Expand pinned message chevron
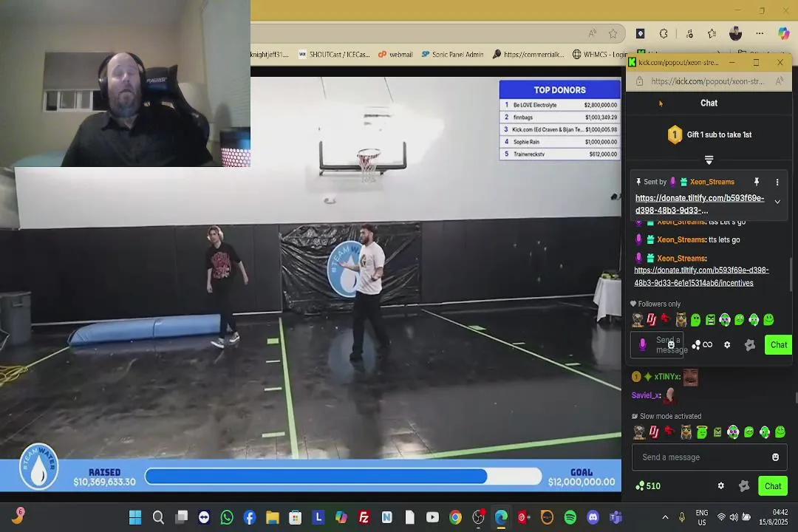The image size is (798, 532). tap(777, 202)
